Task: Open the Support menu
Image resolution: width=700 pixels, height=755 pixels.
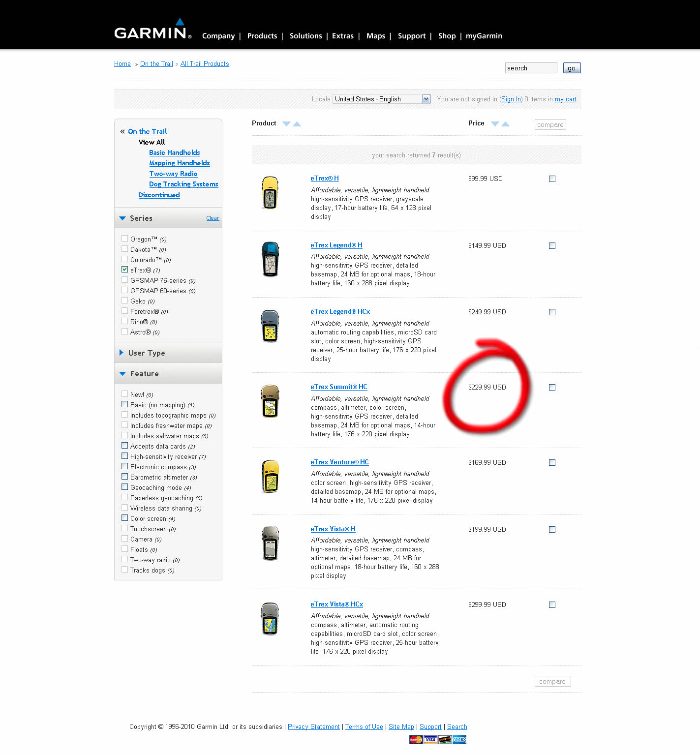Action: [x=412, y=36]
